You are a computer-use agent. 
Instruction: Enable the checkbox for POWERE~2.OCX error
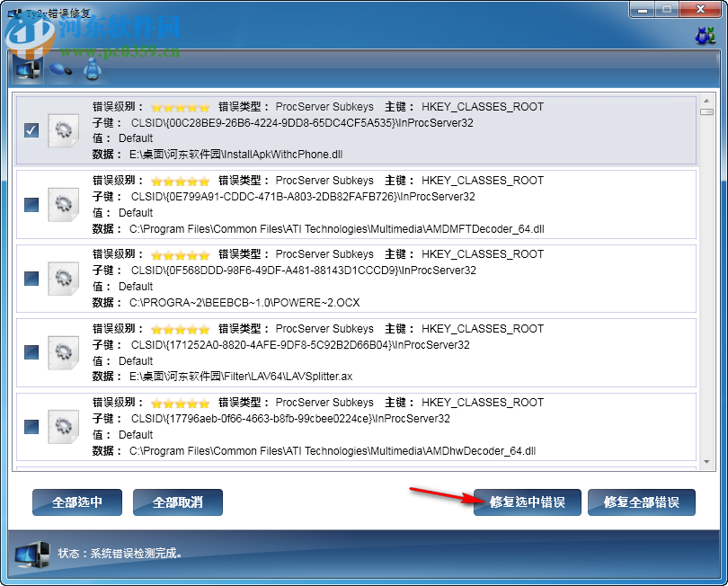pyautogui.click(x=31, y=279)
